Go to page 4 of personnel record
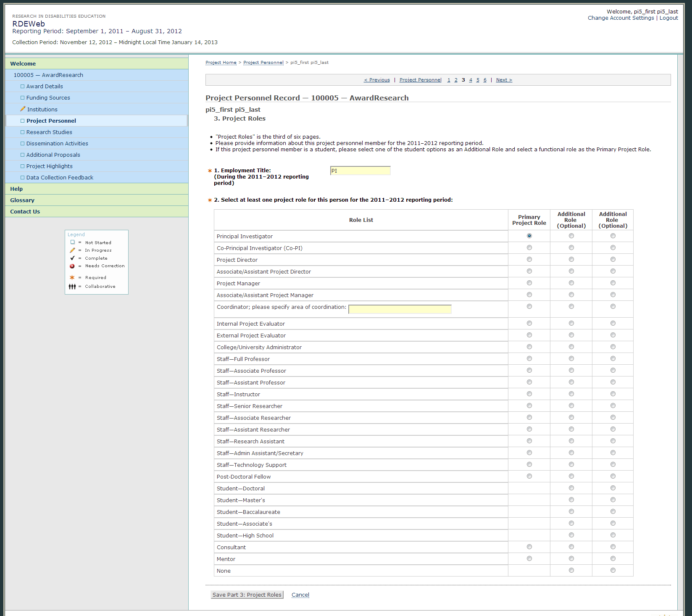This screenshot has width=692, height=616. point(471,80)
